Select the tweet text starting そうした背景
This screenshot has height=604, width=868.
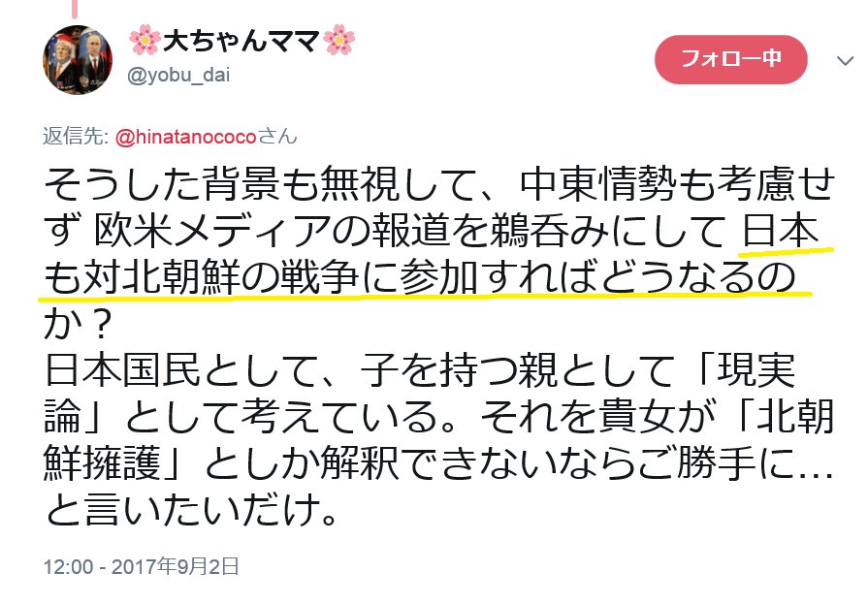438,346
